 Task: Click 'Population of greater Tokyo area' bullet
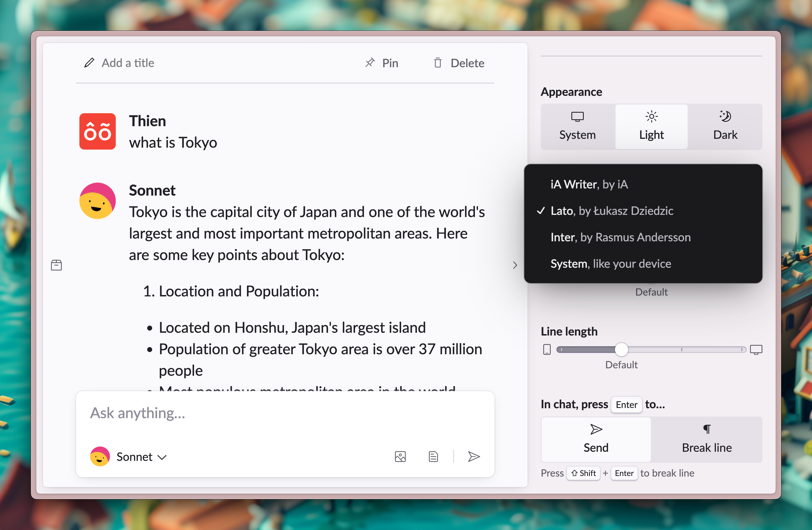[x=320, y=359]
